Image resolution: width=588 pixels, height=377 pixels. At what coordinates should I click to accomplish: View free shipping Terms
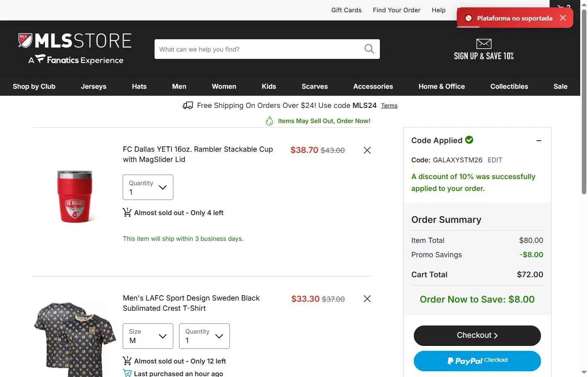tap(389, 105)
